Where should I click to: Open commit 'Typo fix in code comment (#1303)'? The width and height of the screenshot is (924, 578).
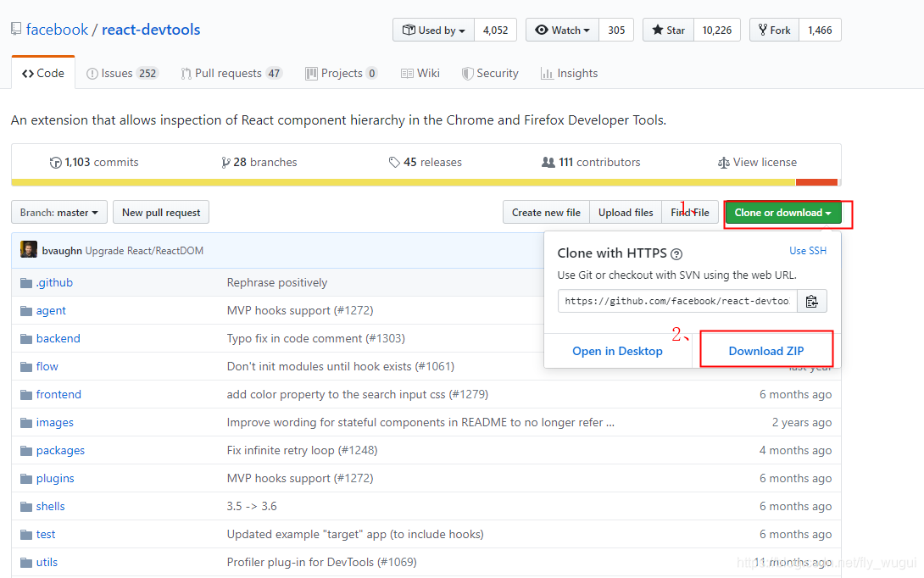[x=316, y=339]
